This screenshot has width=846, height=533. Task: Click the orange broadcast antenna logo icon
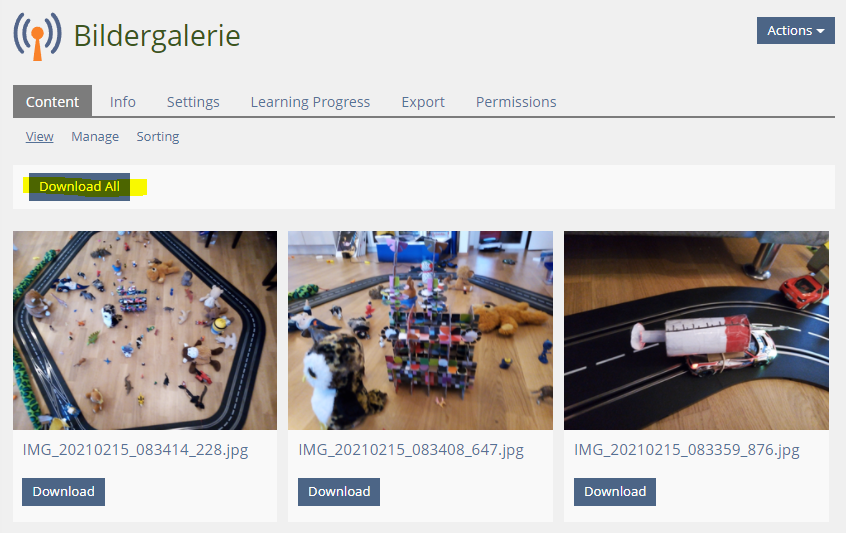point(37,36)
